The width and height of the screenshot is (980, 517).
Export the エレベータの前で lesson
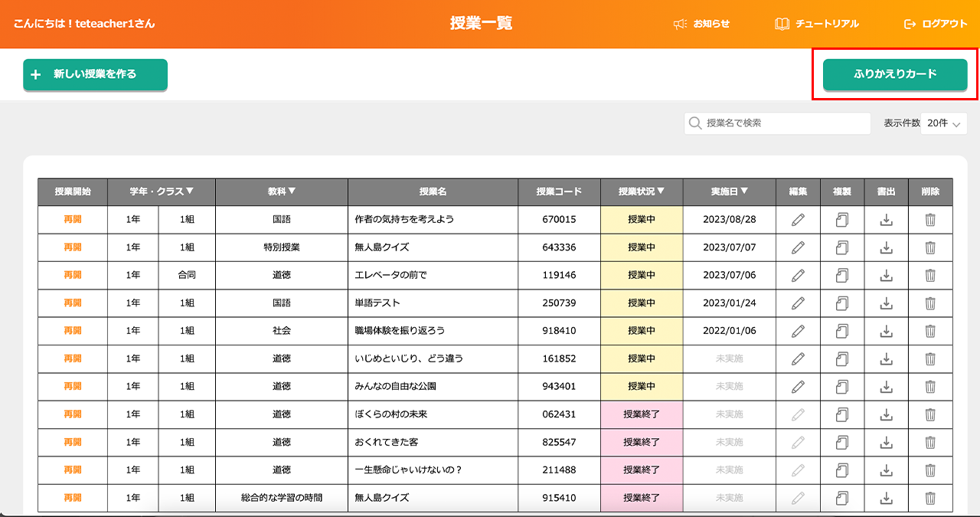(886, 275)
